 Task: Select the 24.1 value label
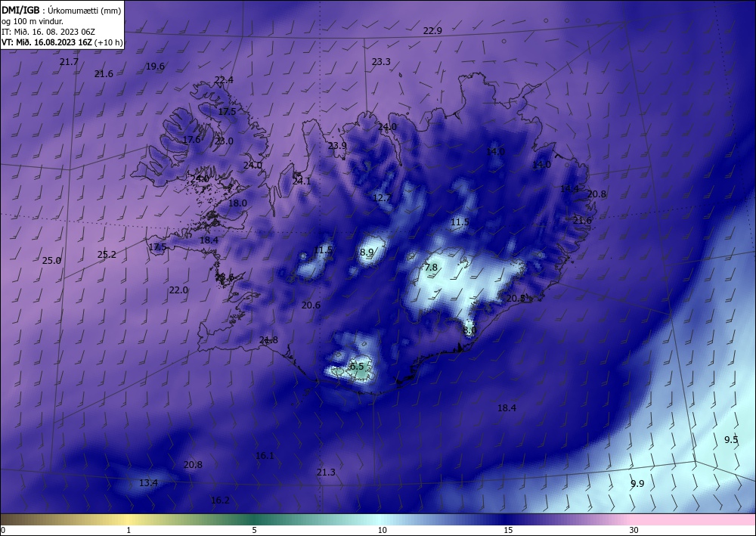302,181
